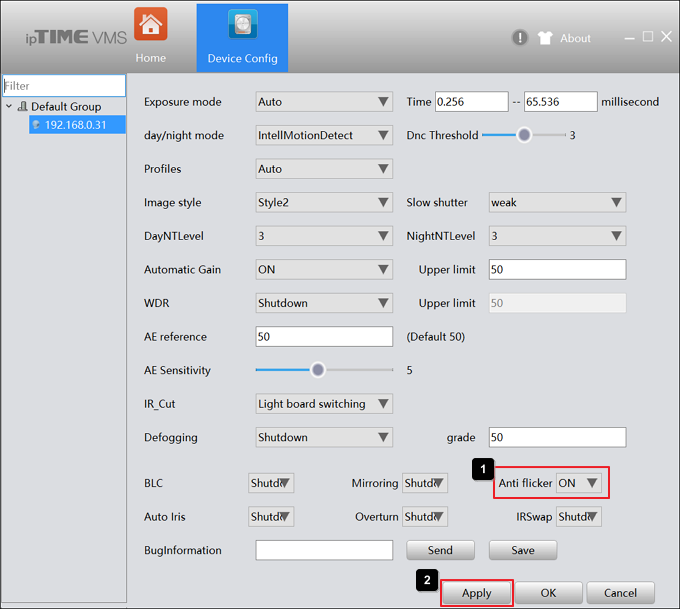Click the Save button

pyautogui.click(x=523, y=550)
